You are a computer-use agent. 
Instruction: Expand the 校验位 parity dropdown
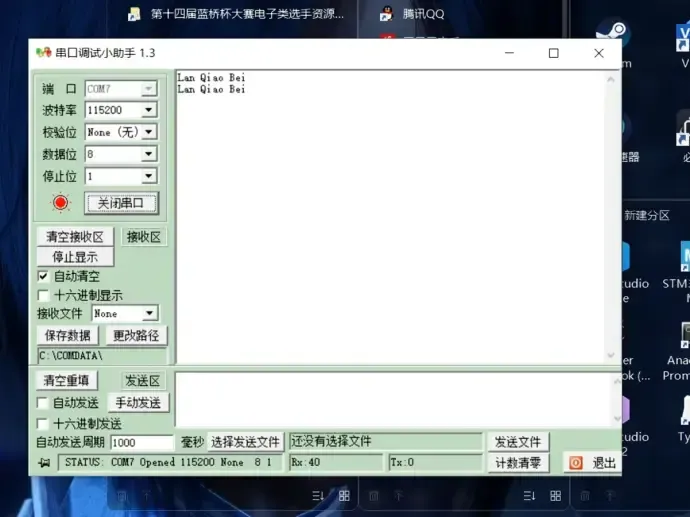tap(148, 133)
